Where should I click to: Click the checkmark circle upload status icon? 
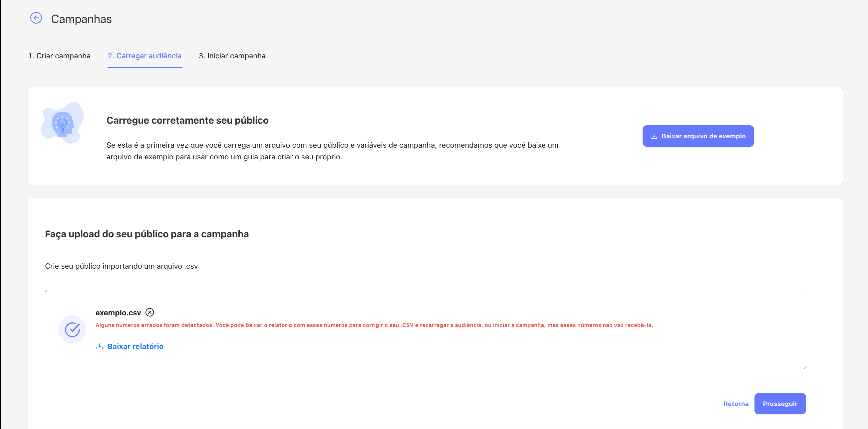pyautogui.click(x=72, y=330)
